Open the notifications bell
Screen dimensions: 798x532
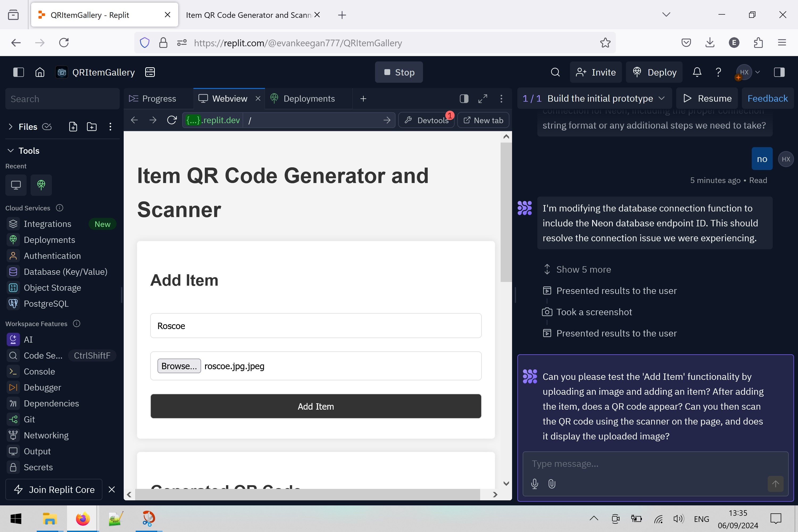[x=697, y=72]
